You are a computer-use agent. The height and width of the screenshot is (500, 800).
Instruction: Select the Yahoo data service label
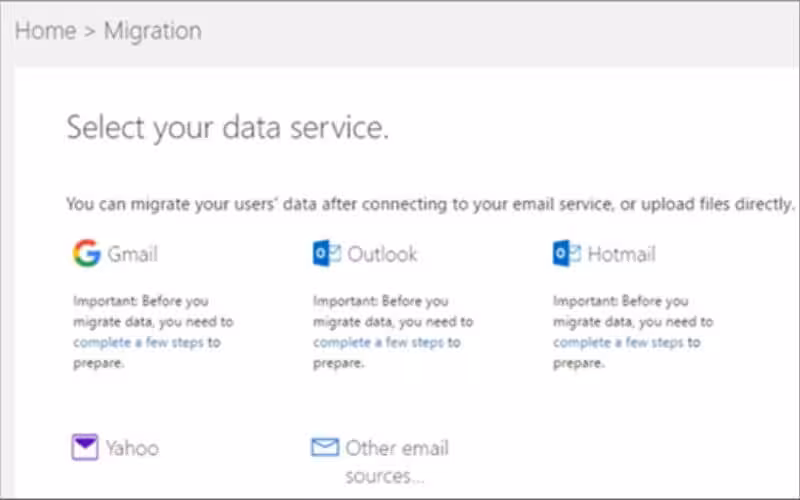(132, 447)
